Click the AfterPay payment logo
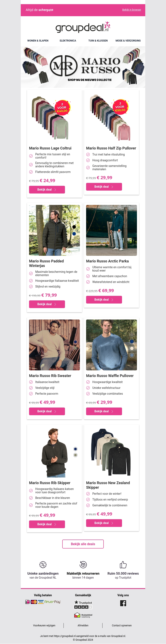The image size is (166, 644). coord(52,602)
